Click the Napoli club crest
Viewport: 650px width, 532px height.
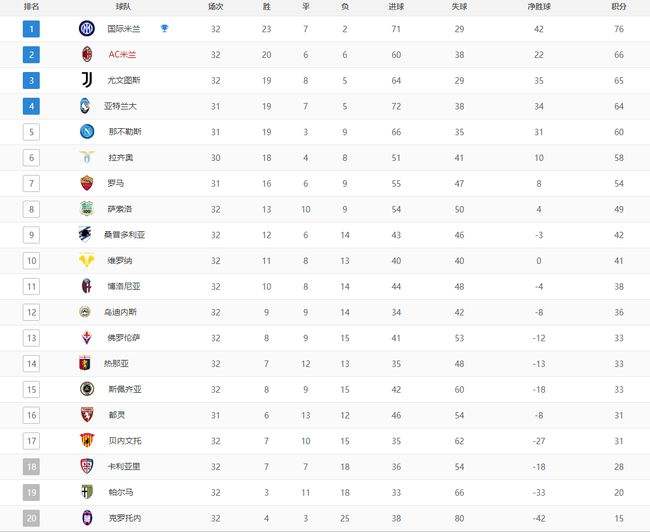[x=87, y=132]
